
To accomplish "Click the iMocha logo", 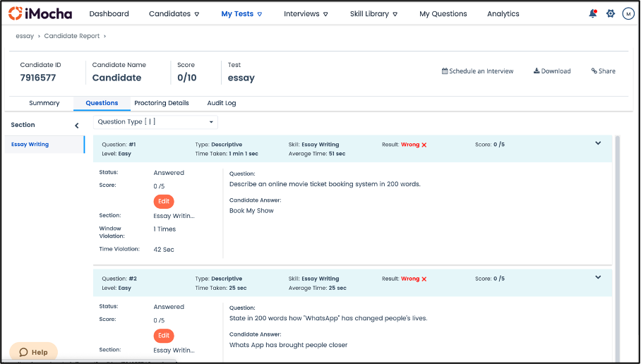I will 40,13.
